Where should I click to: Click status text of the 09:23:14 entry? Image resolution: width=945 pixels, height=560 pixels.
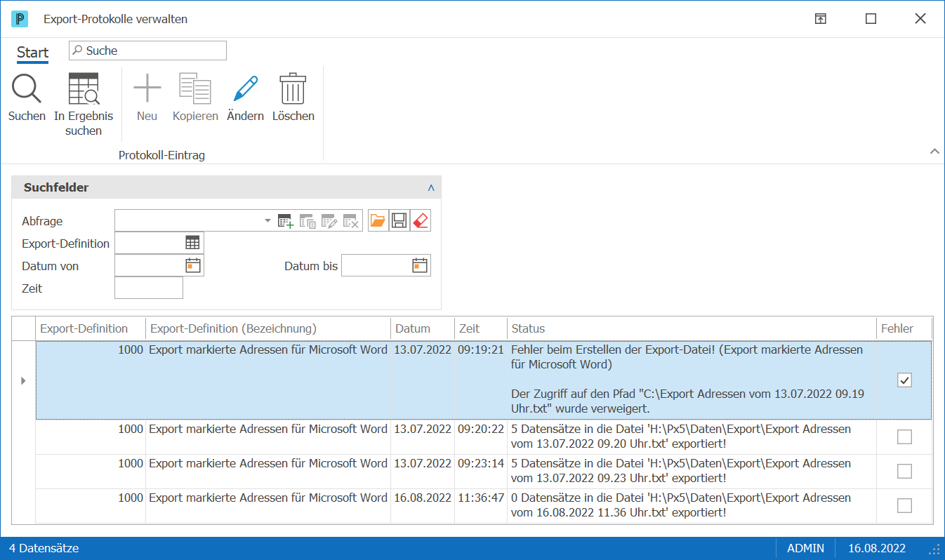(681, 471)
